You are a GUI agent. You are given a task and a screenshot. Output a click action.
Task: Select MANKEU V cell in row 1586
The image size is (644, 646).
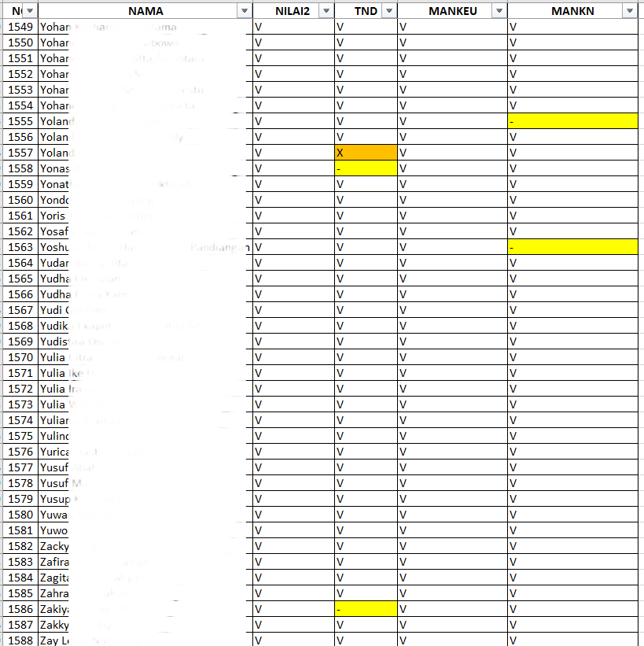(452, 609)
